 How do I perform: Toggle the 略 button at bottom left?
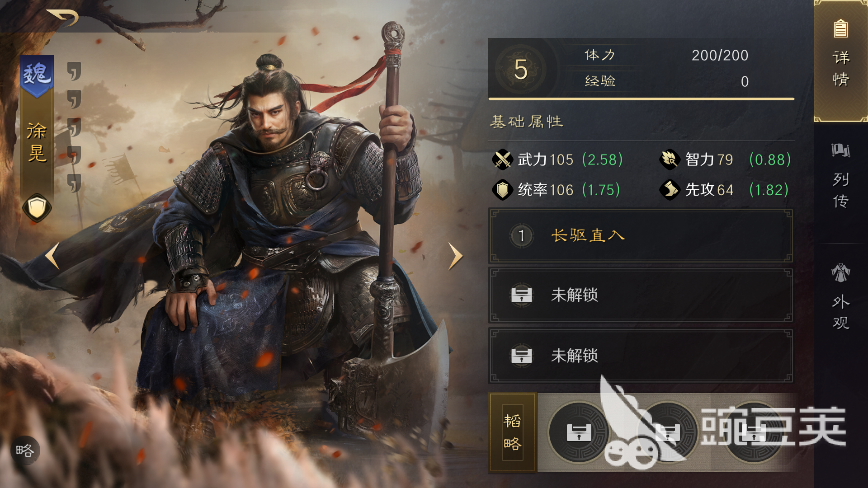pyautogui.click(x=25, y=450)
